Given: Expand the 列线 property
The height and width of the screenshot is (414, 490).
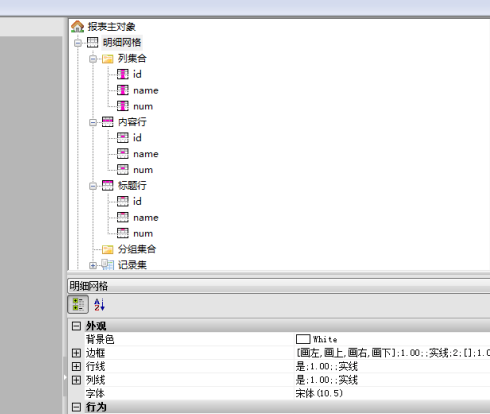Looking at the screenshot, I should [76, 380].
